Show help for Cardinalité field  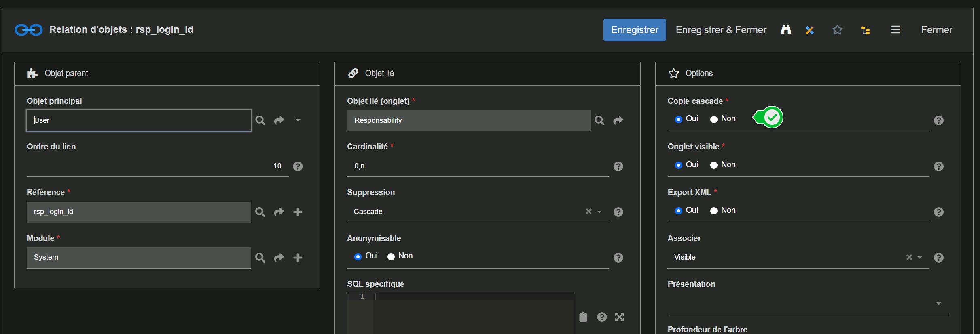click(618, 166)
